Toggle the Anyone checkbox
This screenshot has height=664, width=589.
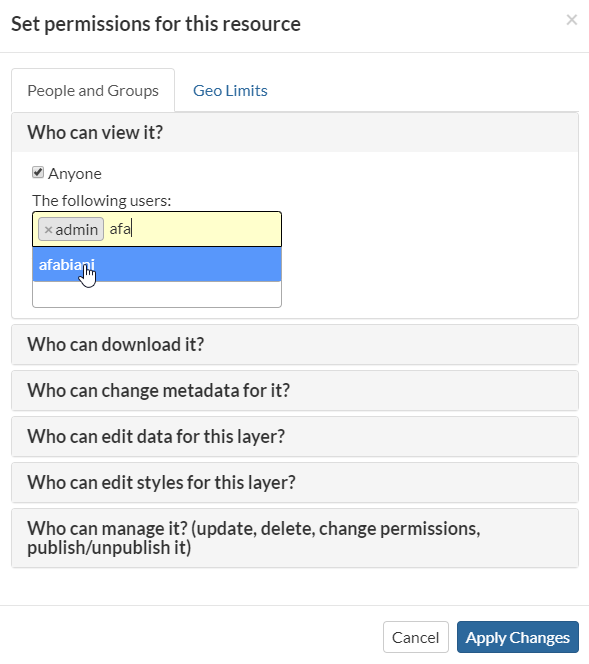tap(38, 172)
